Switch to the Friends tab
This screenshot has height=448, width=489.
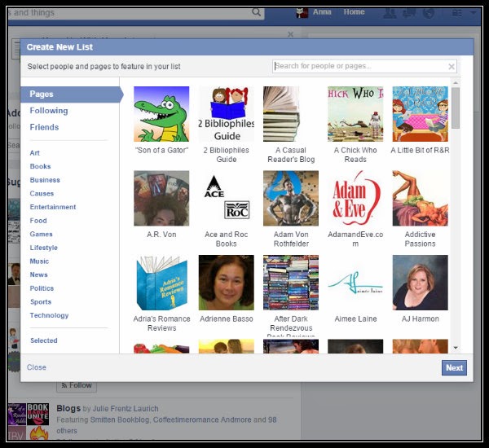(44, 127)
